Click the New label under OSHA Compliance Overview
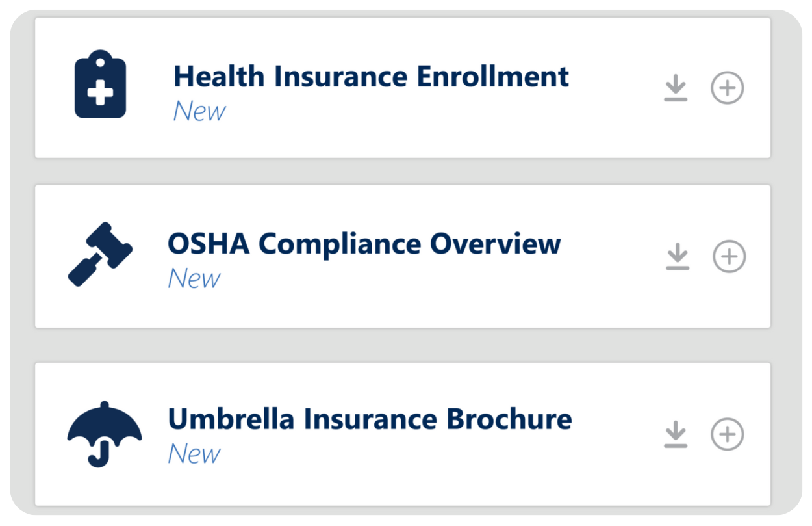This screenshot has height=526, width=812. [x=194, y=279]
